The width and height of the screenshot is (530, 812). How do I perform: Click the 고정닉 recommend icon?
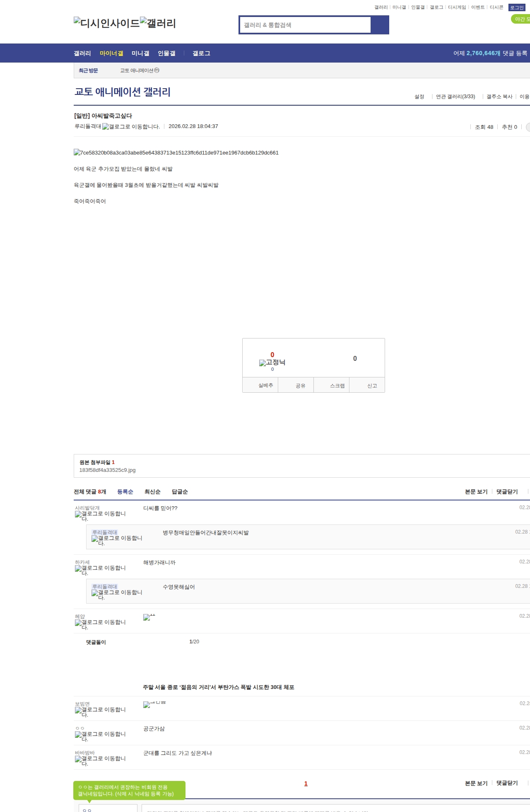(272, 362)
